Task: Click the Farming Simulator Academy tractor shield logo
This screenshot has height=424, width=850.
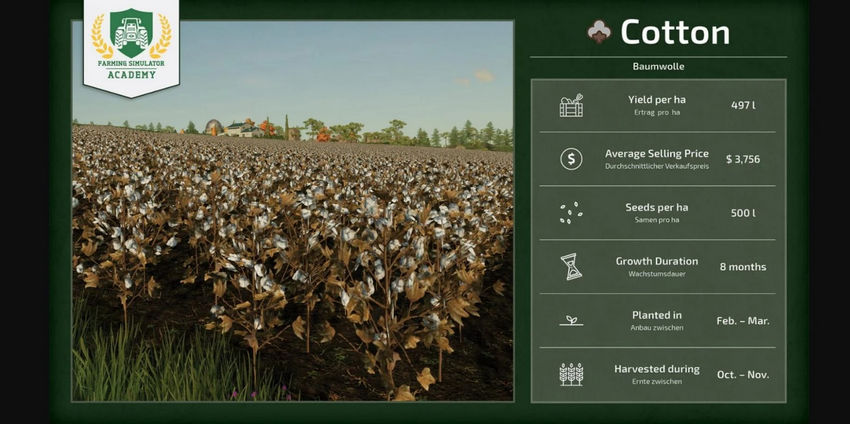Action: [131, 33]
